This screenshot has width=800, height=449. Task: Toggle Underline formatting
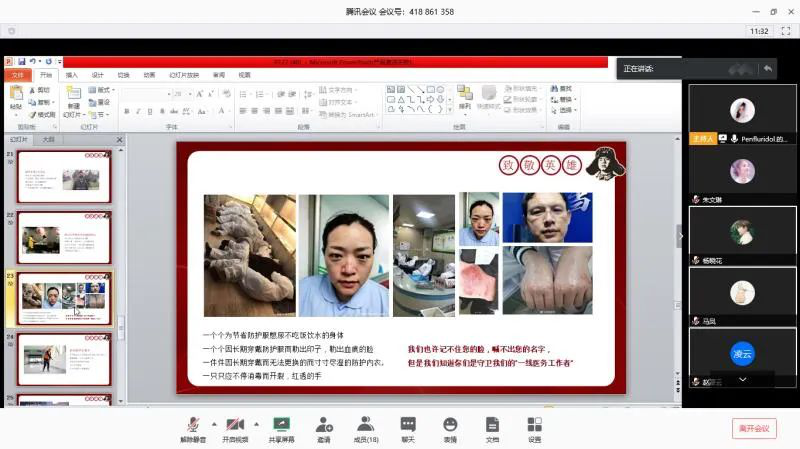point(150,111)
